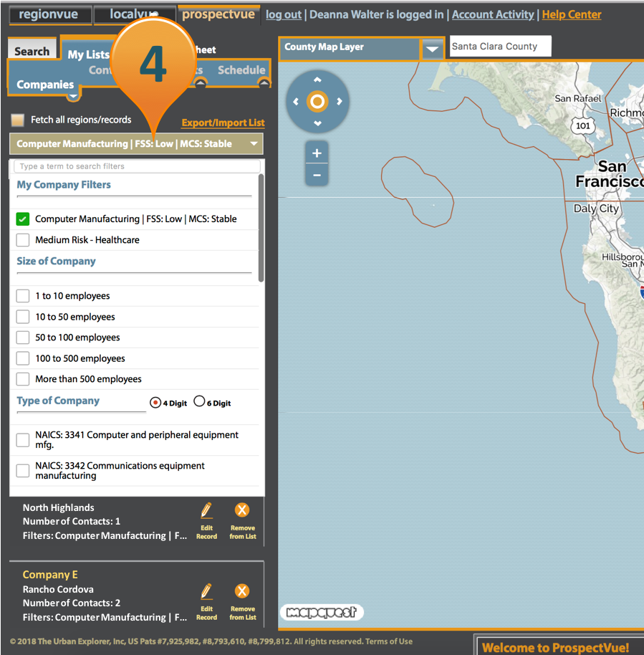Pan the map down with the arrow

point(317,123)
